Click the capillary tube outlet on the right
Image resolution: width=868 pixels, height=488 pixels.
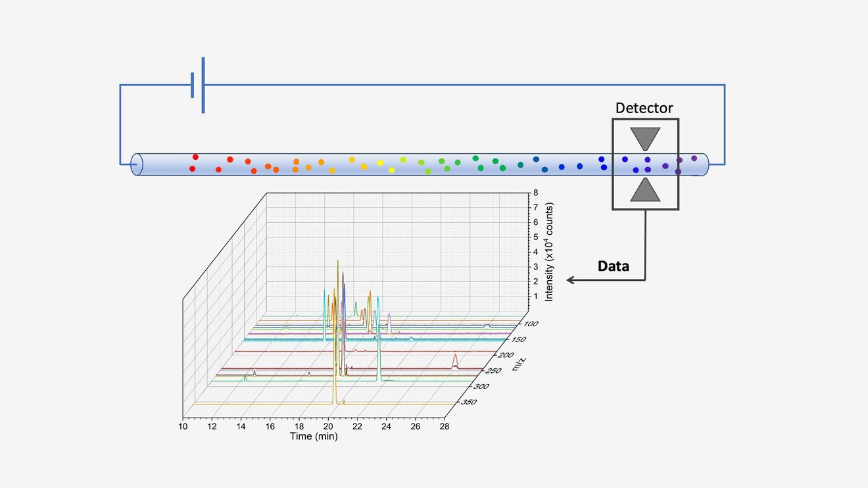[x=707, y=164]
